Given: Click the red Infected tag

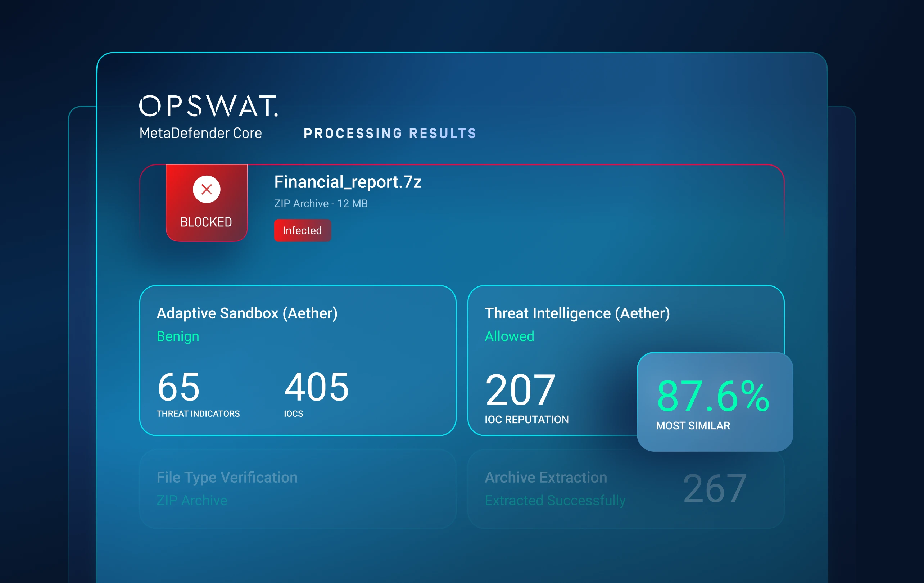Looking at the screenshot, I should (x=302, y=230).
